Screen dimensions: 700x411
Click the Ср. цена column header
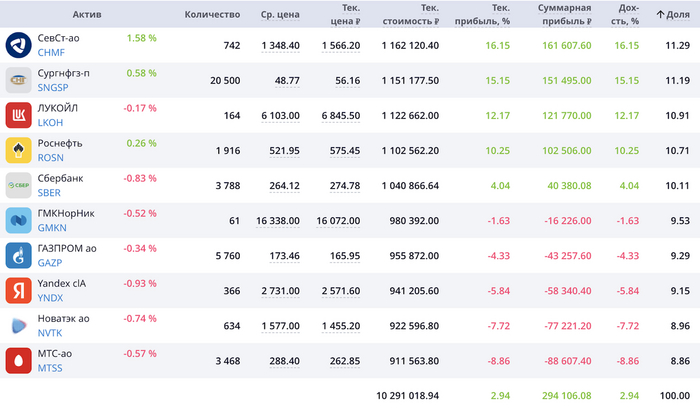(x=280, y=14)
